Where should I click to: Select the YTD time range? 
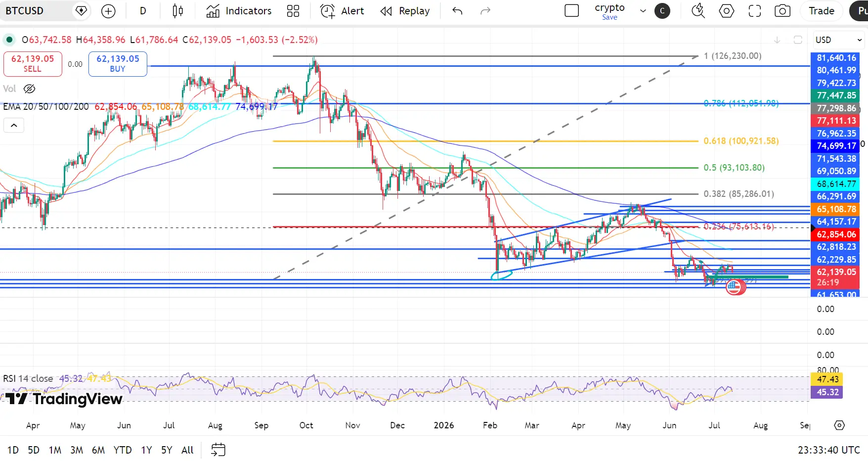pyautogui.click(x=123, y=450)
